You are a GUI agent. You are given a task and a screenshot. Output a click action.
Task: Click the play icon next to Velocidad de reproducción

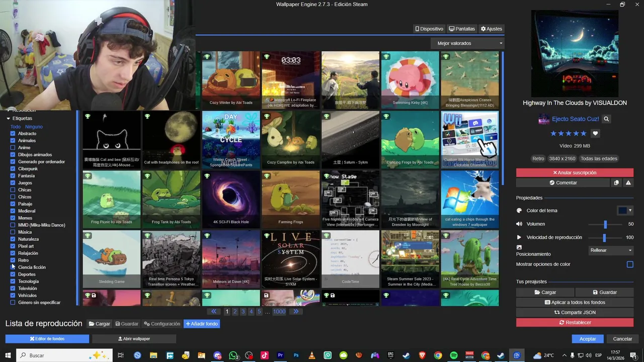pyautogui.click(x=519, y=237)
